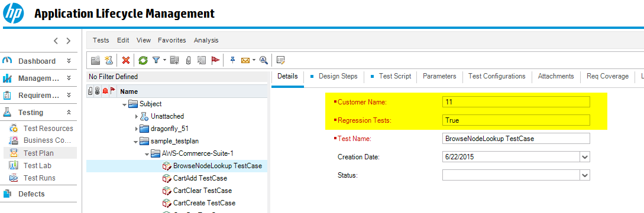Image resolution: width=644 pixels, height=213 pixels.
Task: Switch to the Parameters tab
Action: coord(439,76)
